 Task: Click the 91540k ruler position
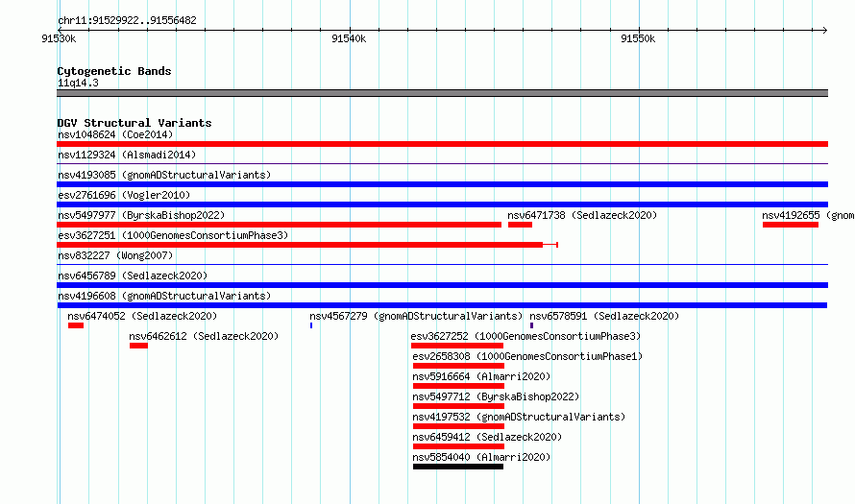pyautogui.click(x=349, y=38)
